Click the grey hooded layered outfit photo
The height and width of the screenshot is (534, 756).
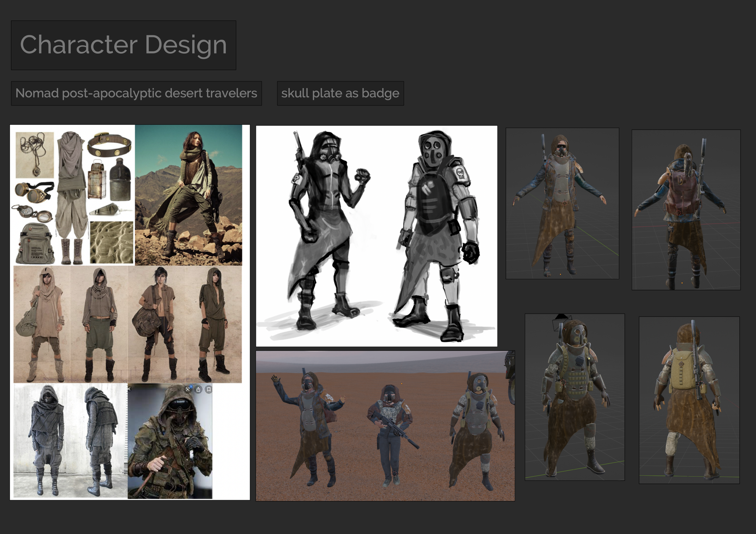point(70,441)
